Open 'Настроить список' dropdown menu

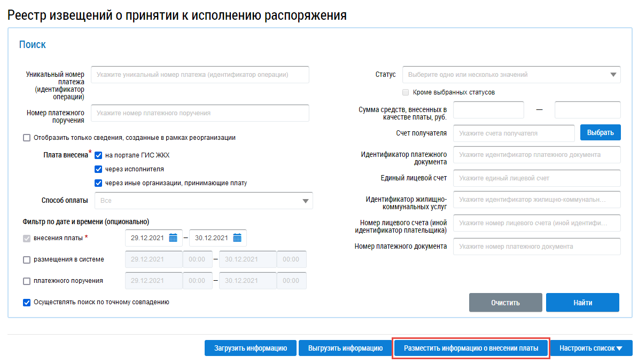tap(591, 348)
